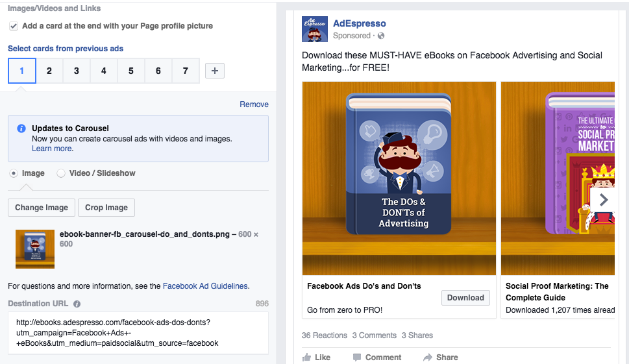Select the Video / Slideshow radio button
Image resolution: width=629 pixels, height=364 pixels.
click(x=60, y=173)
